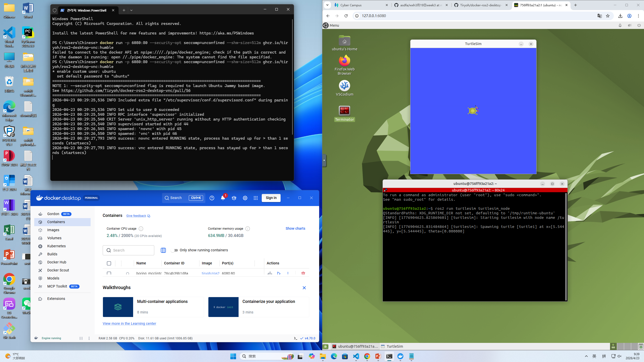Open Containerize your application walkthrough card
The width and height of the screenshot is (644, 362).
259,307
